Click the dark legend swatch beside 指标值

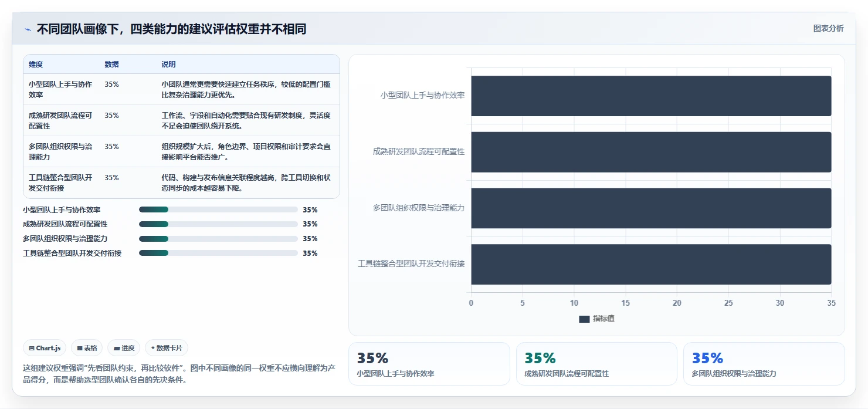(x=584, y=319)
